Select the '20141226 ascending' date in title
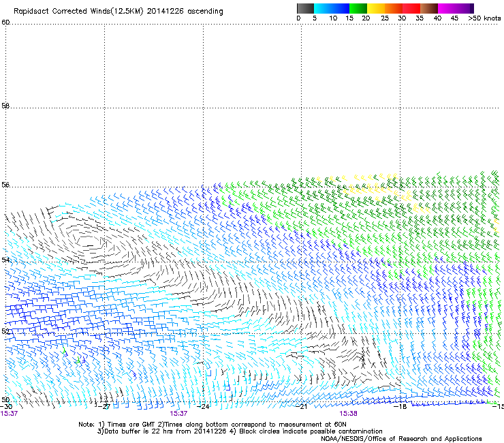Screen dimensions: 504x443 pos(185,12)
